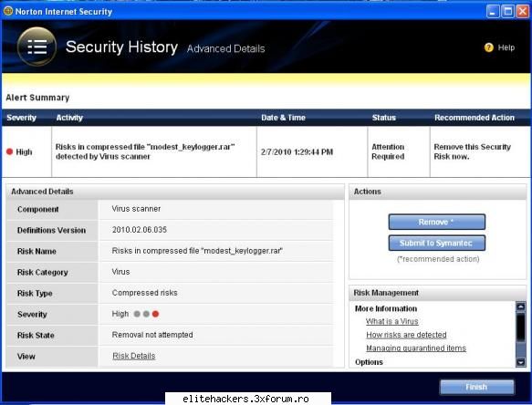Screen dimensions: 532x405
Task: Click Remove this Security Risk now text
Action: pos(473,151)
